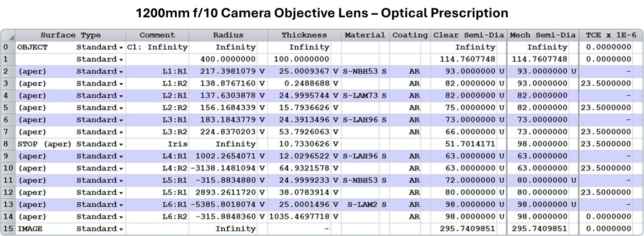This screenshot has height=236, width=644.
Task: Click the radius solve cell V for L1:R1
Action: (262, 72)
